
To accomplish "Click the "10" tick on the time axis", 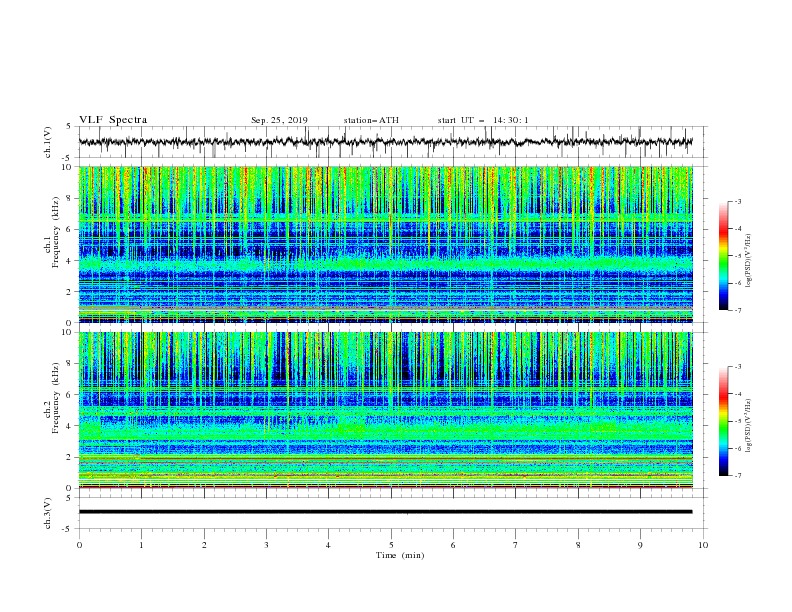I will click(703, 545).
